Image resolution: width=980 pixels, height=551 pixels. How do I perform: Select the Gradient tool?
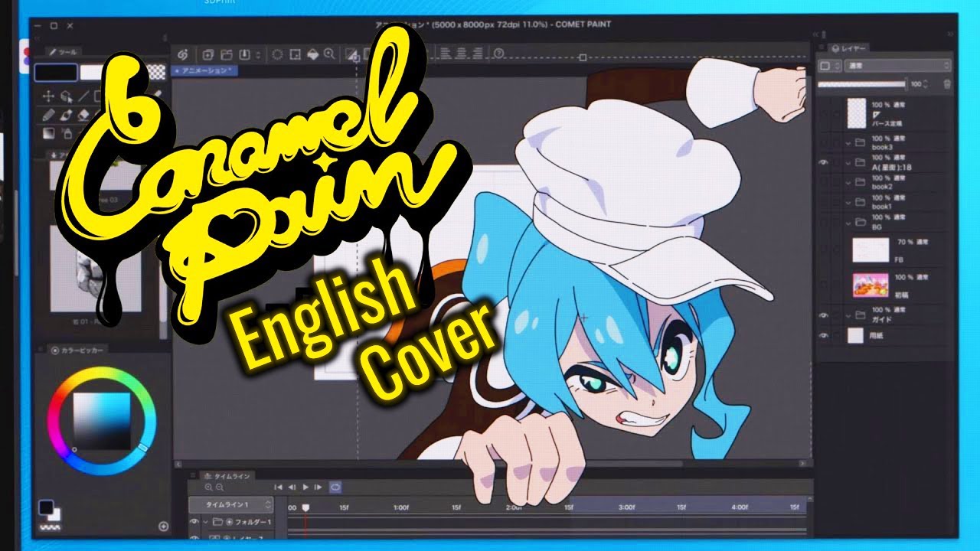[48, 133]
